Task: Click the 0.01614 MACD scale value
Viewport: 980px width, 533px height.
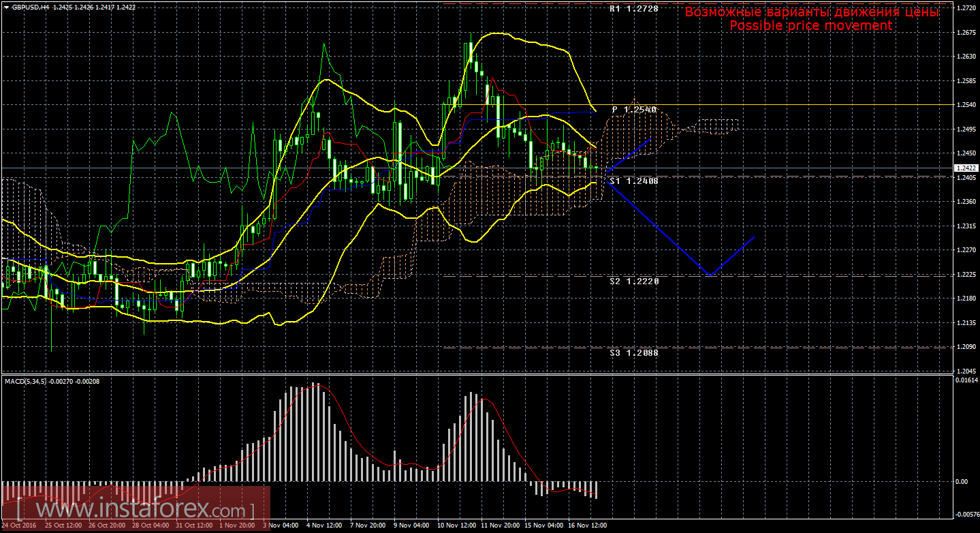Action: (967, 380)
